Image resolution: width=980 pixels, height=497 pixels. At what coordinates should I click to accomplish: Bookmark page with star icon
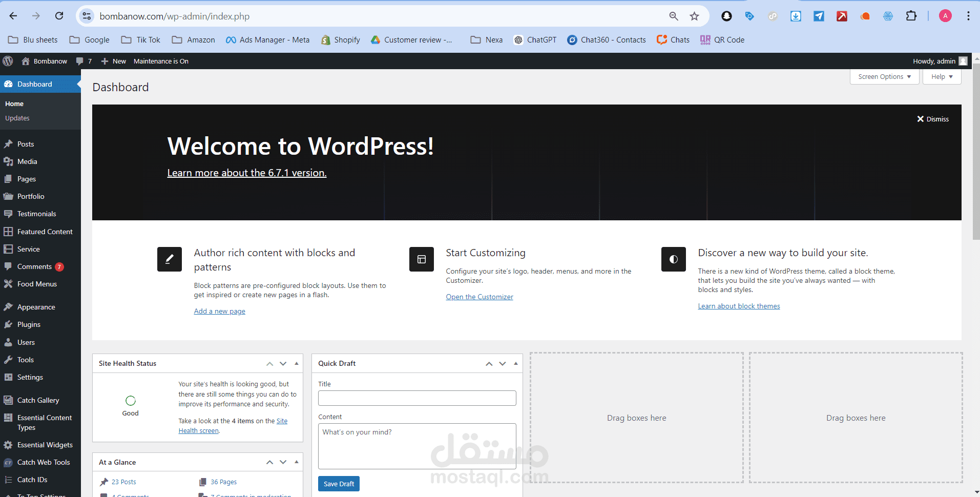pos(694,16)
